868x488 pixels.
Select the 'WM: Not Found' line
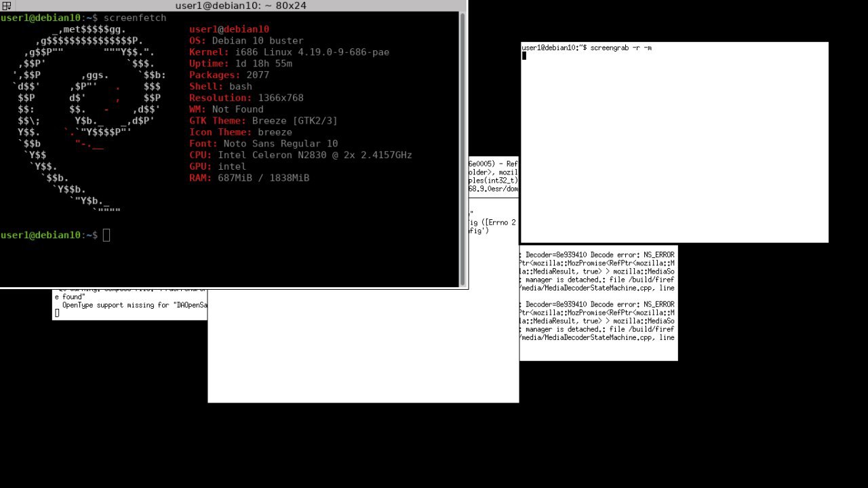pos(226,109)
